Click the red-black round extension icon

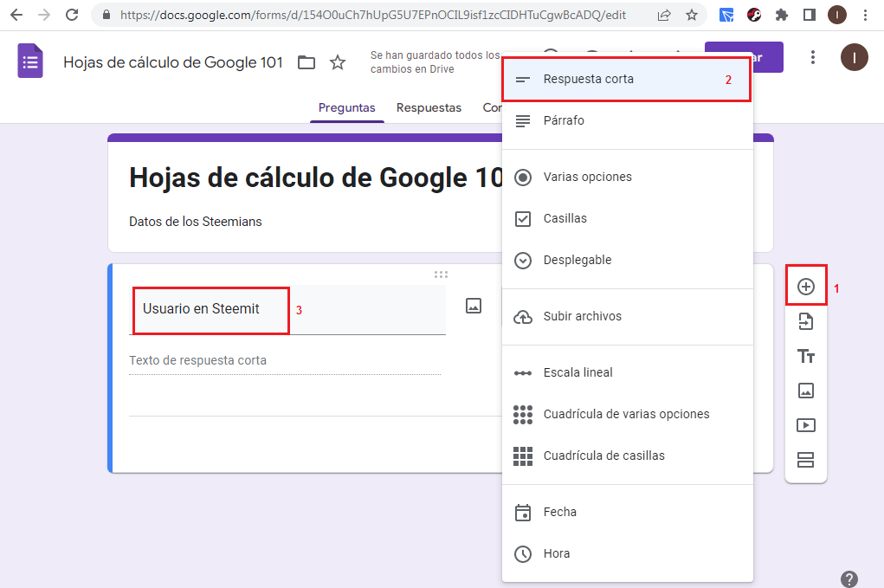pos(754,16)
